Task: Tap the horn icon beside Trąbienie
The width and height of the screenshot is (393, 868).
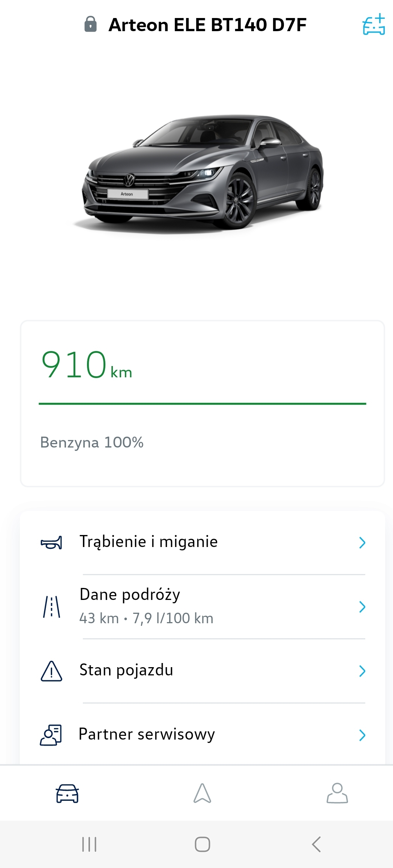Action: 51,543
